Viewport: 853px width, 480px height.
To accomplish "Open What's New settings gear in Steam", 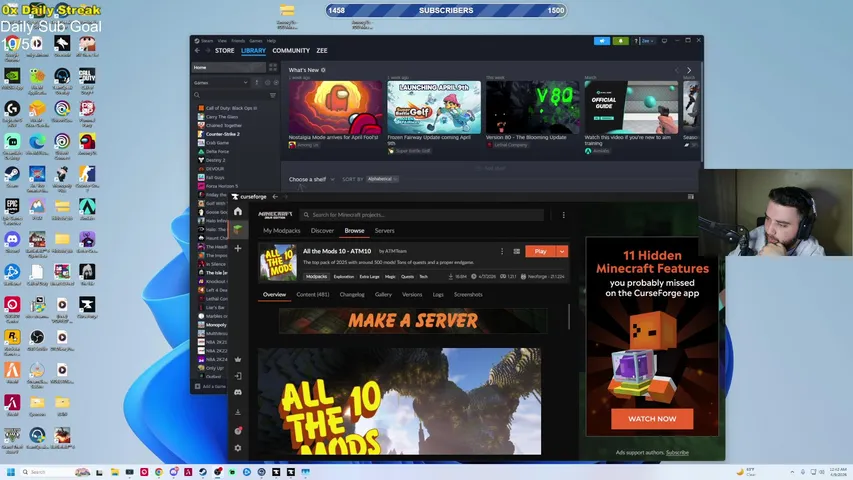I will coord(323,70).
